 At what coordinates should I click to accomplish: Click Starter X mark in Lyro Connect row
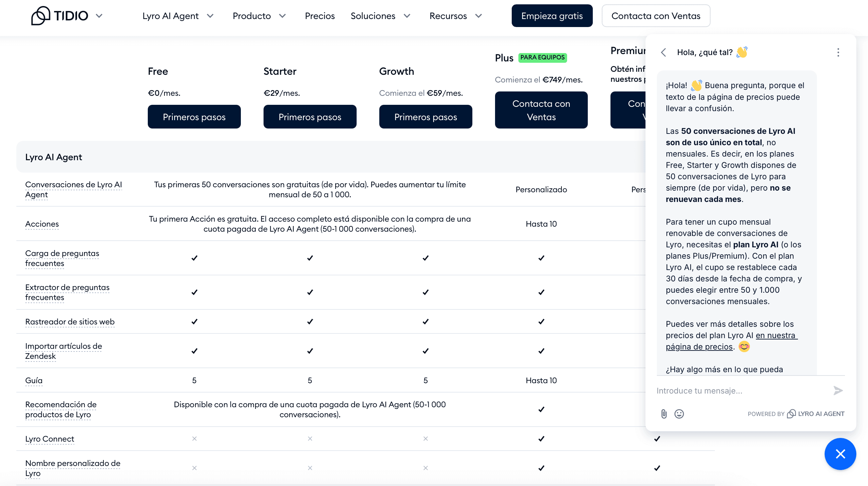coord(310,439)
